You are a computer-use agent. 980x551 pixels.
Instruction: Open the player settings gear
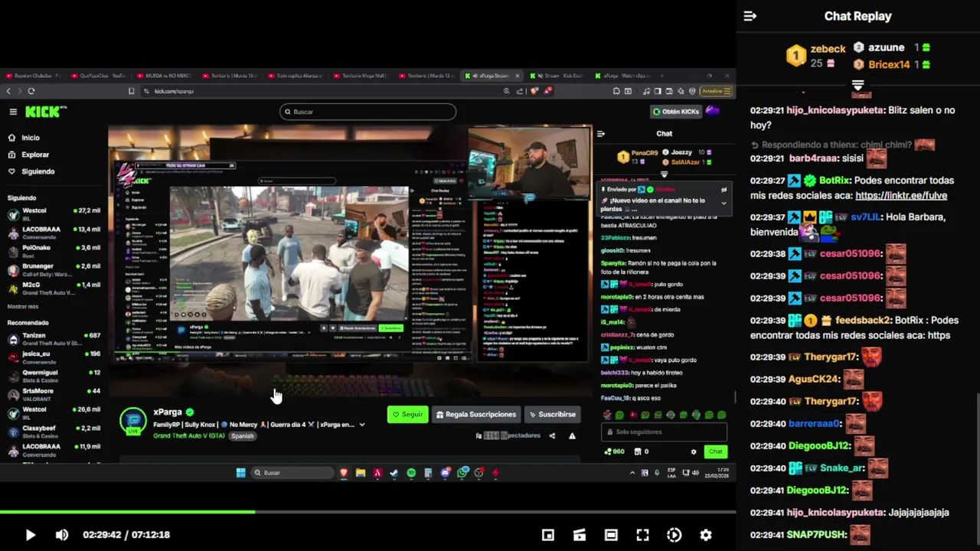point(706,535)
